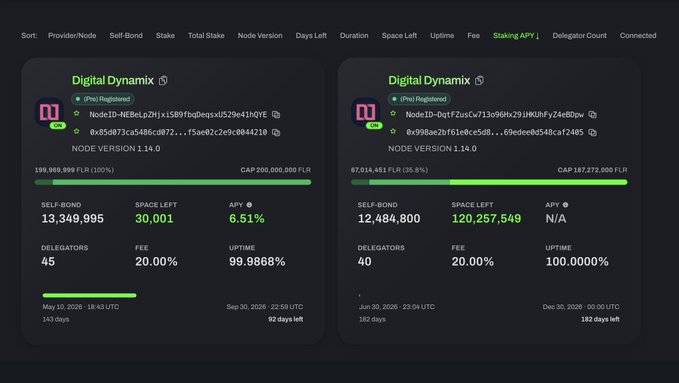679x383 pixels.
Task: Star the 0x85d073ca5486cd072 address
Action: point(77,131)
